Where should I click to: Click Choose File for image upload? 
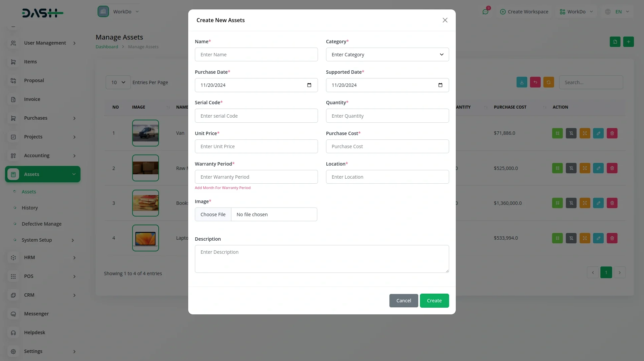tap(213, 215)
